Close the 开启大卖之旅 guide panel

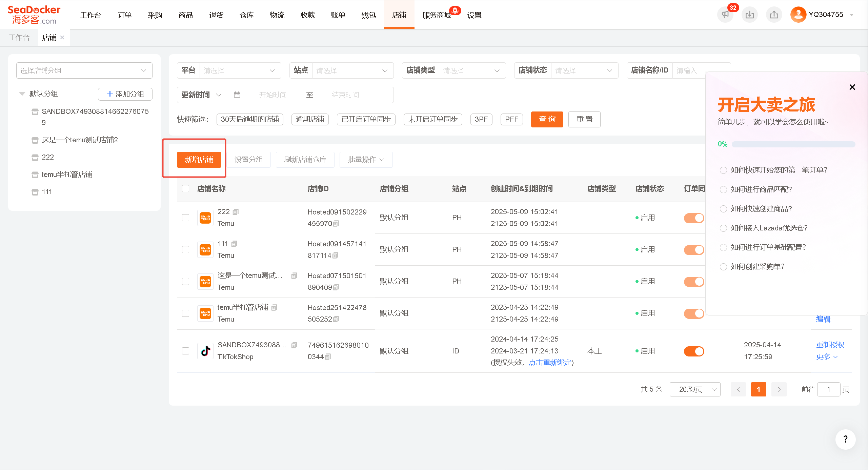(852, 87)
